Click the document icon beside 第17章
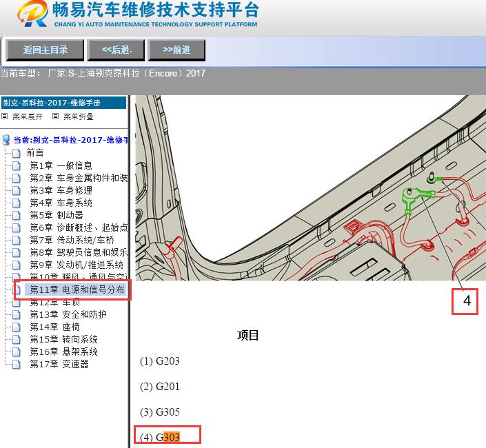 point(17,364)
